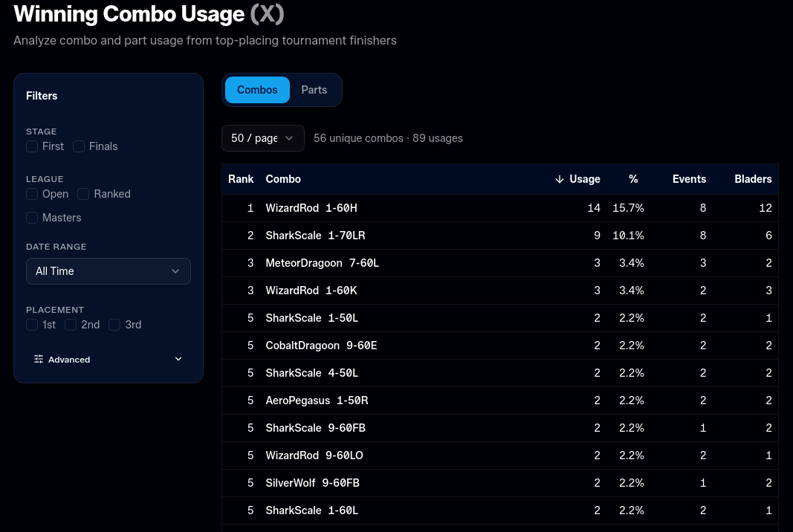Click the descending sort arrow beside Usage

click(x=560, y=180)
